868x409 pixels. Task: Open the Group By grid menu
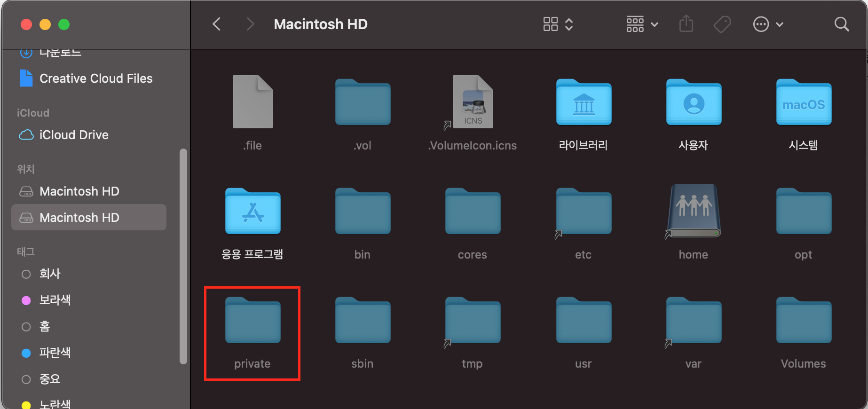pyautogui.click(x=642, y=24)
